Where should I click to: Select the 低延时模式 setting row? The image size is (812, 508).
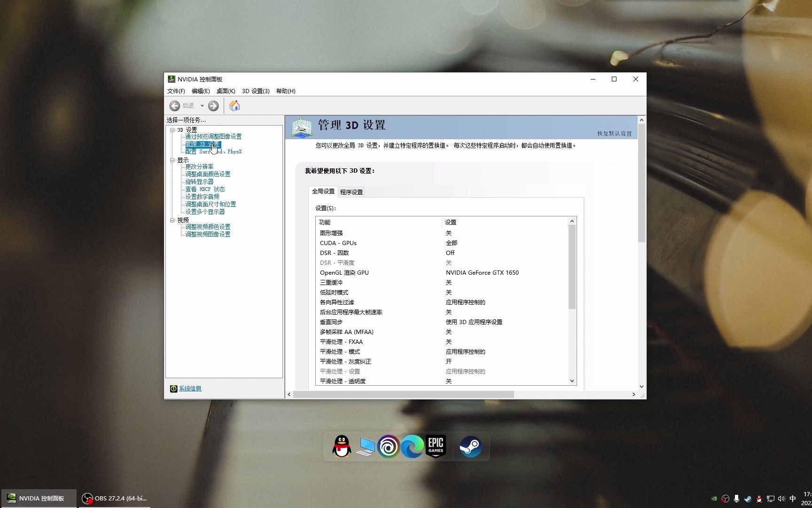coord(442,293)
